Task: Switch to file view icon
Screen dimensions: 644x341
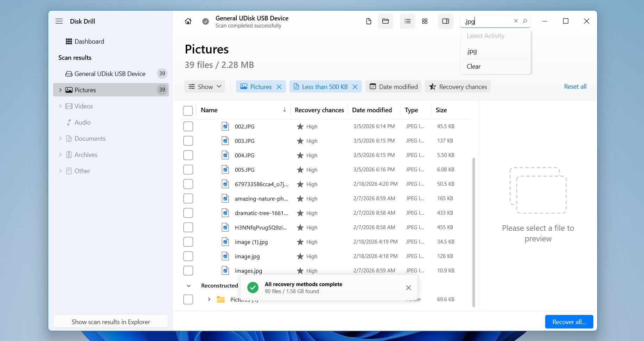Action: (x=369, y=21)
